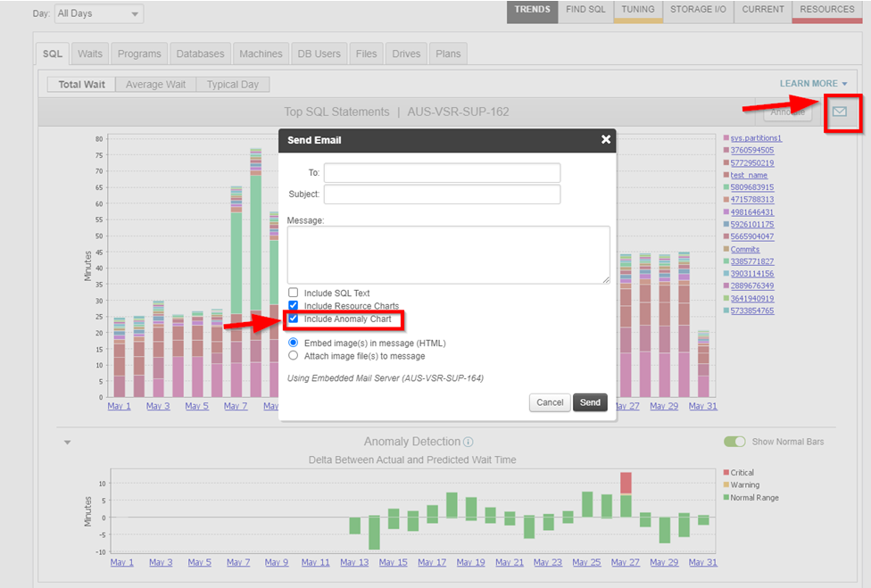
Task: Open the Day dropdown
Action: (99, 13)
